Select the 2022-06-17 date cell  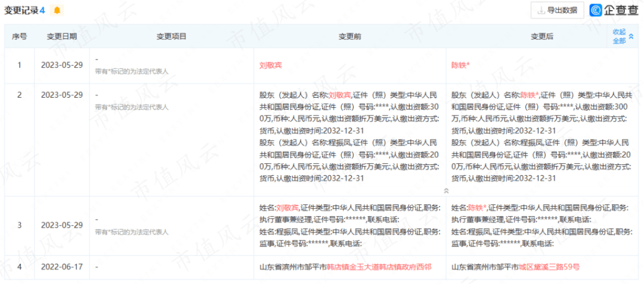tap(62, 267)
